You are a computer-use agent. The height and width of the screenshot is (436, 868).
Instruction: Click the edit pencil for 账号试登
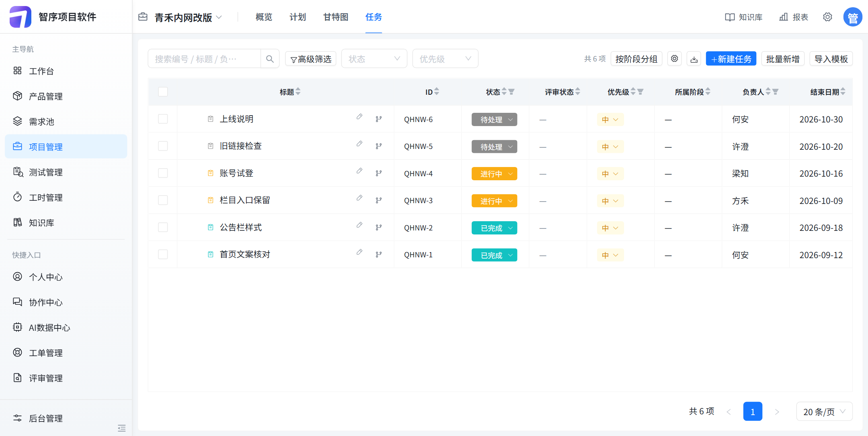tap(359, 171)
